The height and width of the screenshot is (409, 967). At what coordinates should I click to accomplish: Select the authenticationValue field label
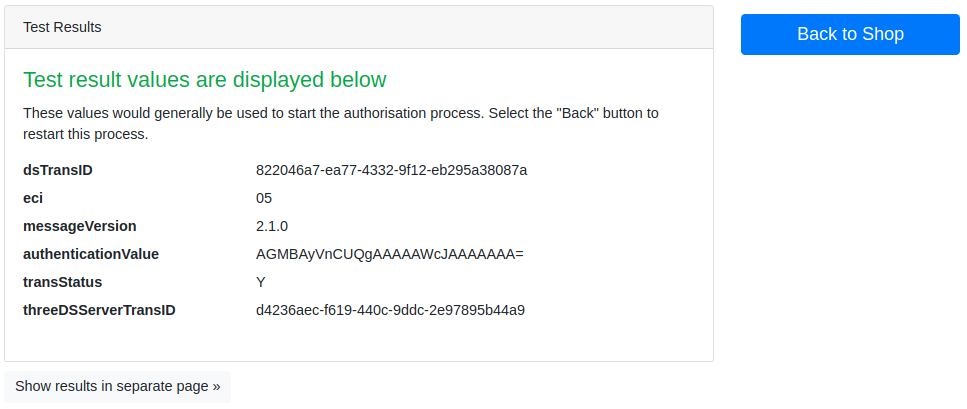pos(91,254)
